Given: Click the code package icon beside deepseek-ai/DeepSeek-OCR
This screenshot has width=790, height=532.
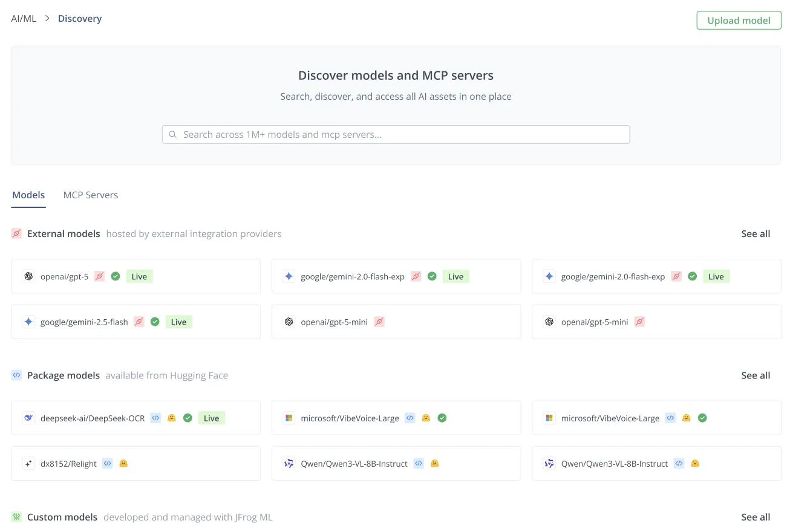Looking at the screenshot, I should tap(155, 418).
